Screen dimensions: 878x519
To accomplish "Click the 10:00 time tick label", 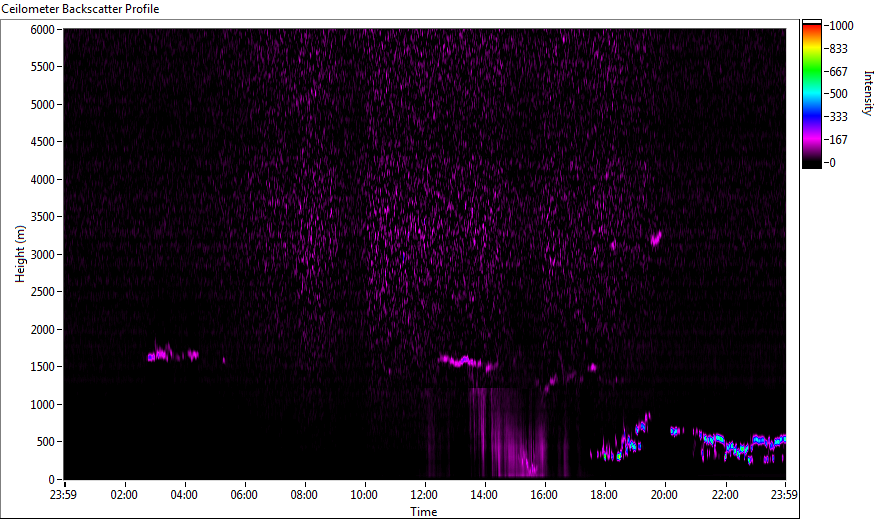I will pyautogui.click(x=364, y=495).
